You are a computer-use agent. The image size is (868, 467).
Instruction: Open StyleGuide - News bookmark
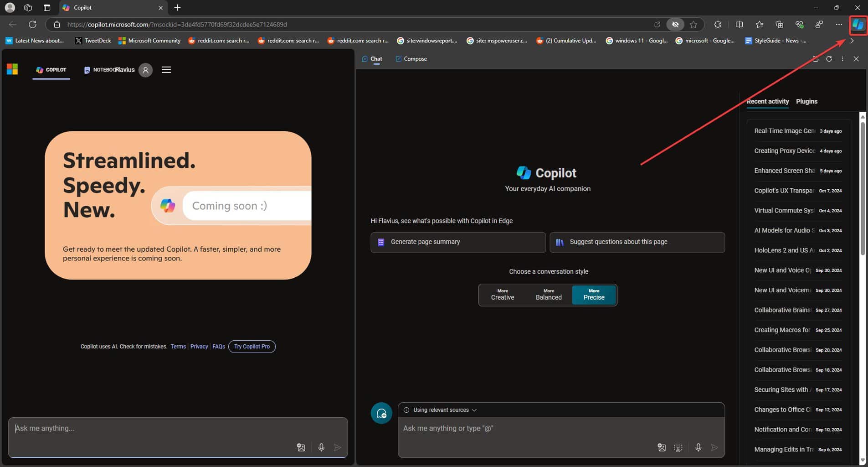point(776,41)
